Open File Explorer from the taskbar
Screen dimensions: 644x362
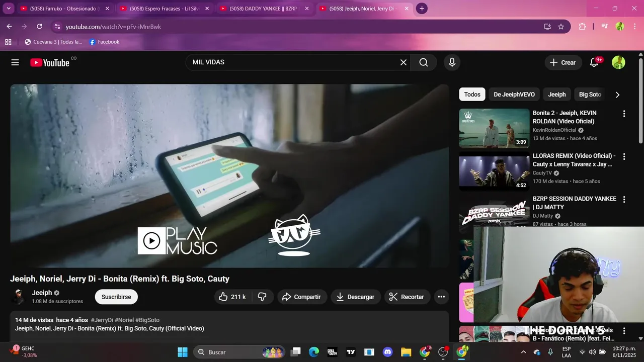tap(406, 352)
